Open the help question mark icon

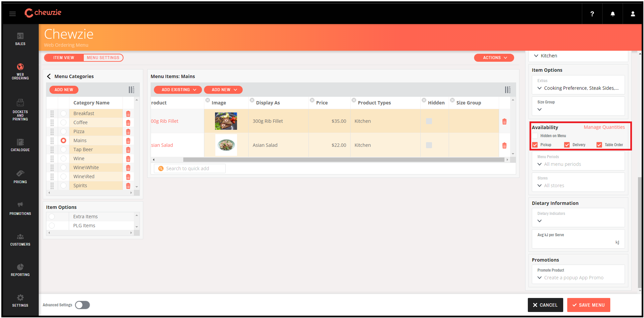(x=592, y=14)
